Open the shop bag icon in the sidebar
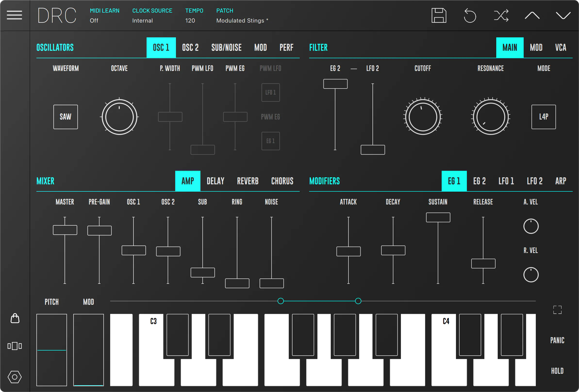Viewport: 579px width, 392px height. (15, 318)
